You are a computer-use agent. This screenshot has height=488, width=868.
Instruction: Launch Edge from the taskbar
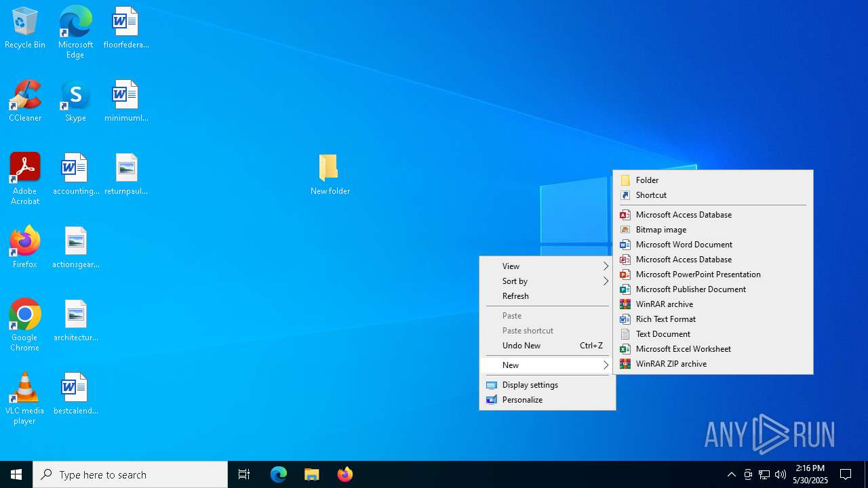click(x=279, y=474)
